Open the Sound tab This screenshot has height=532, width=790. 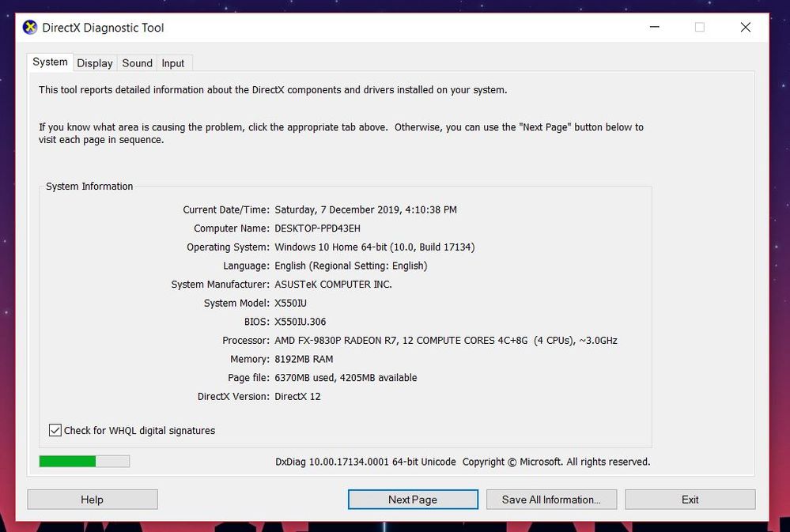(137, 63)
